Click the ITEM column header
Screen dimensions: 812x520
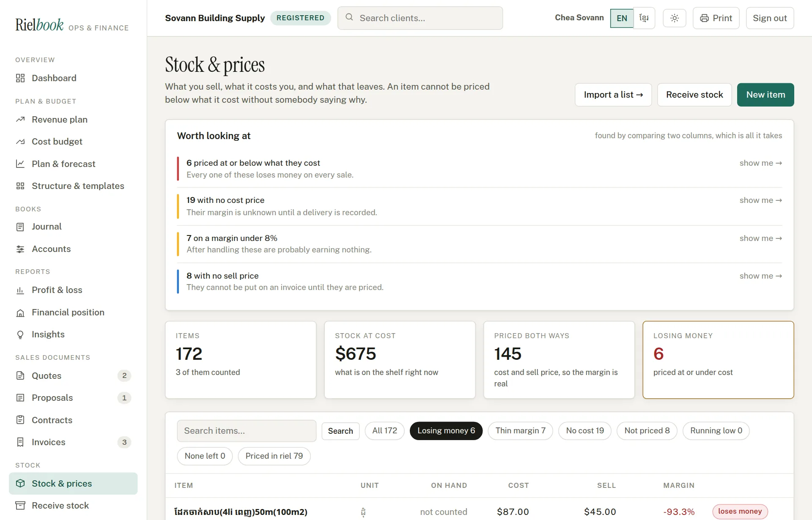pyautogui.click(x=184, y=486)
